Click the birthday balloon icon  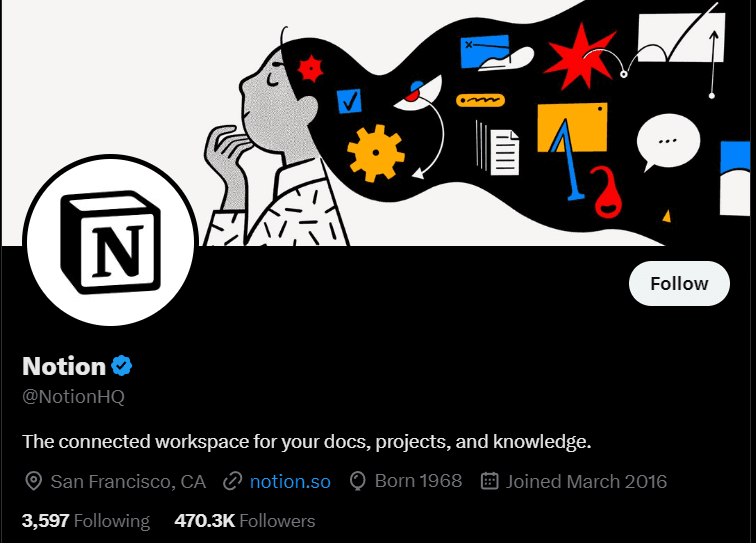click(x=357, y=481)
